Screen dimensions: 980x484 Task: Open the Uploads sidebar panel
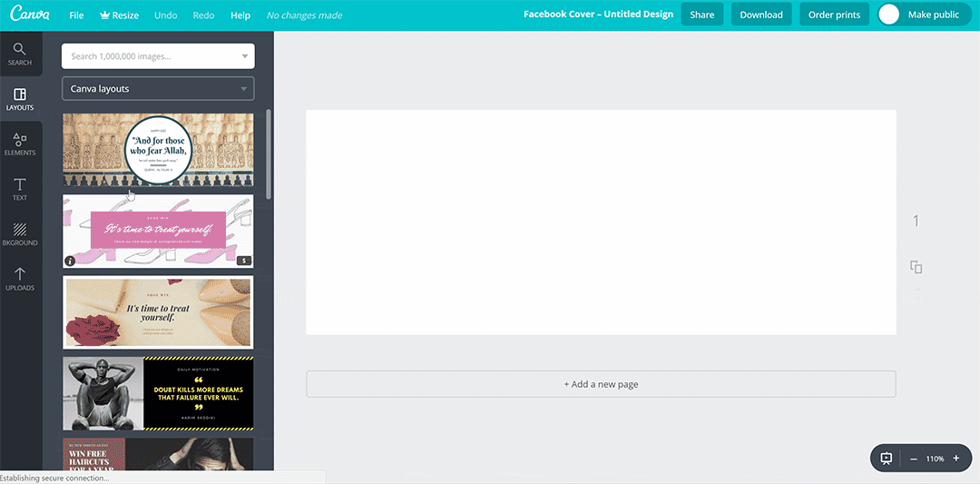point(20,279)
